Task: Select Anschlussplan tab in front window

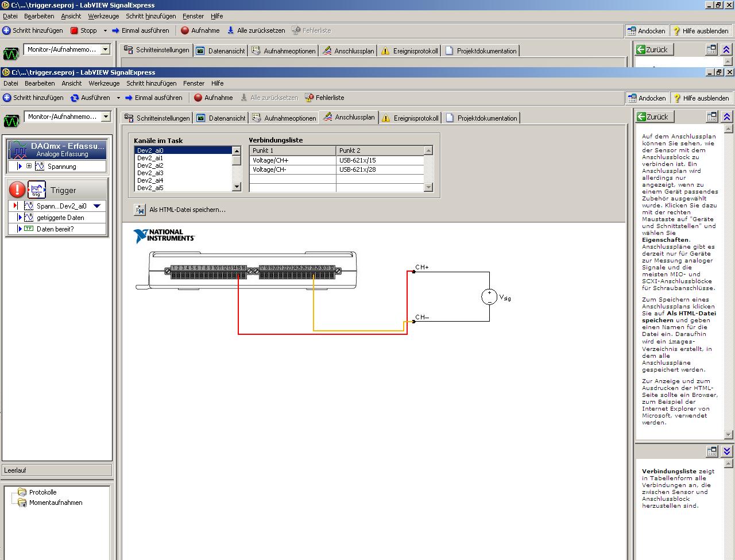Action: pyautogui.click(x=349, y=117)
